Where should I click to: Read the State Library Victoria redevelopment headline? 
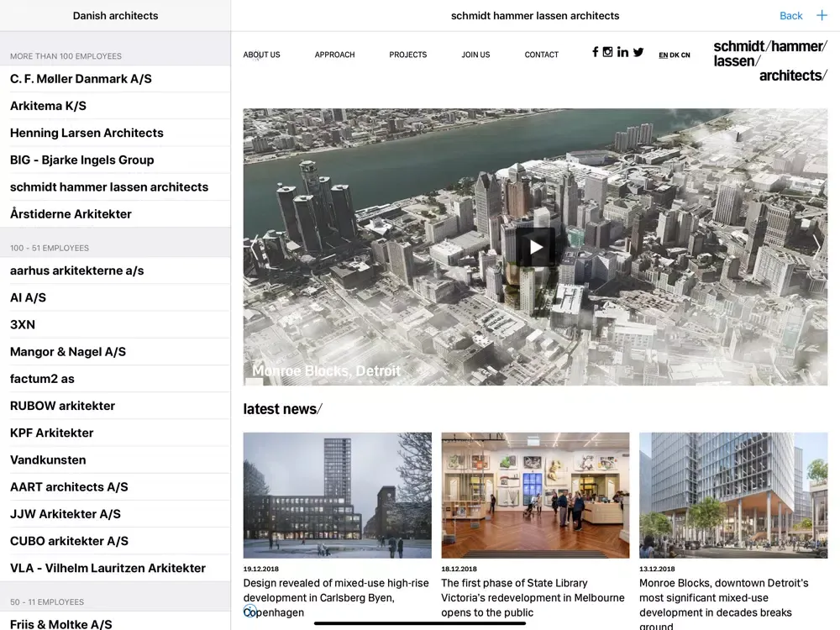[x=533, y=598]
